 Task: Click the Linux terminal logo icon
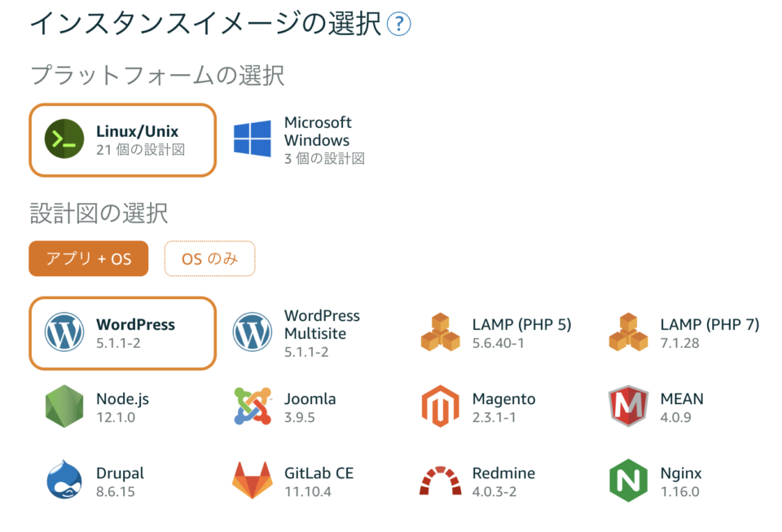point(63,139)
